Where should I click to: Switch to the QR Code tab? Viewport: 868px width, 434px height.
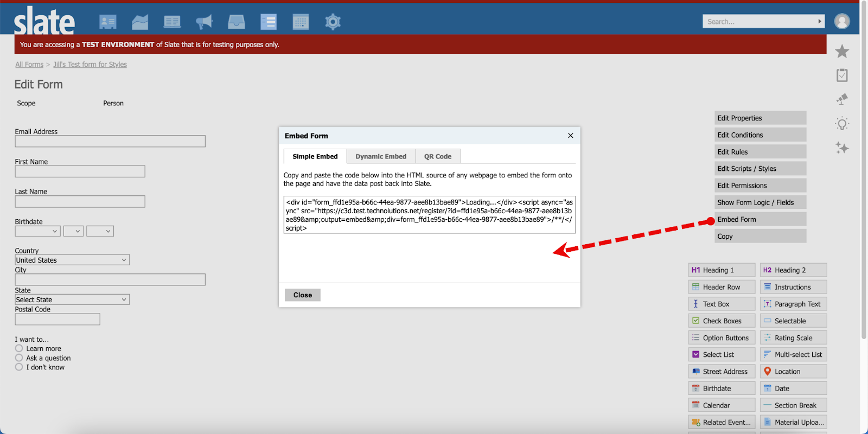click(x=438, y=156)
